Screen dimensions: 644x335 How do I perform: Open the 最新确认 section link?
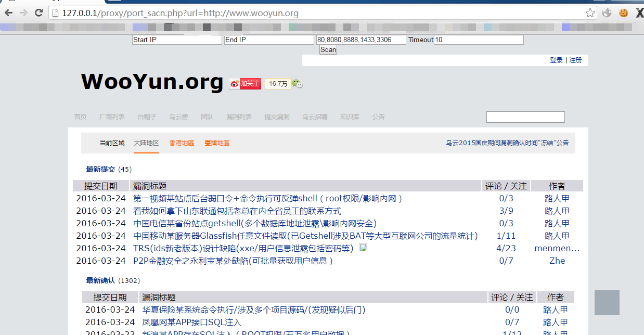tap(101, 281)
